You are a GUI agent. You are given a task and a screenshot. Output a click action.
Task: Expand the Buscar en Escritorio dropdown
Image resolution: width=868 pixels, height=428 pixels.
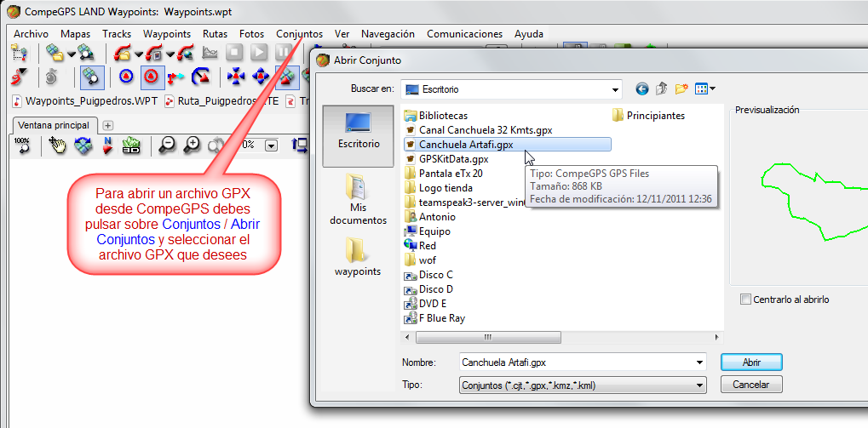point(615,89)
